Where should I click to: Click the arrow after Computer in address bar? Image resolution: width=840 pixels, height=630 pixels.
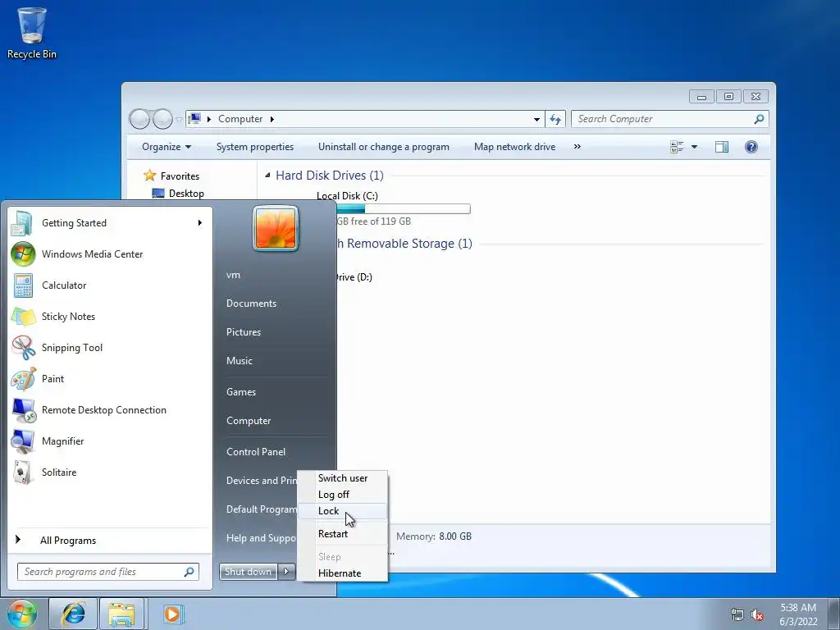pyautogui.click(x=272, y=119)
